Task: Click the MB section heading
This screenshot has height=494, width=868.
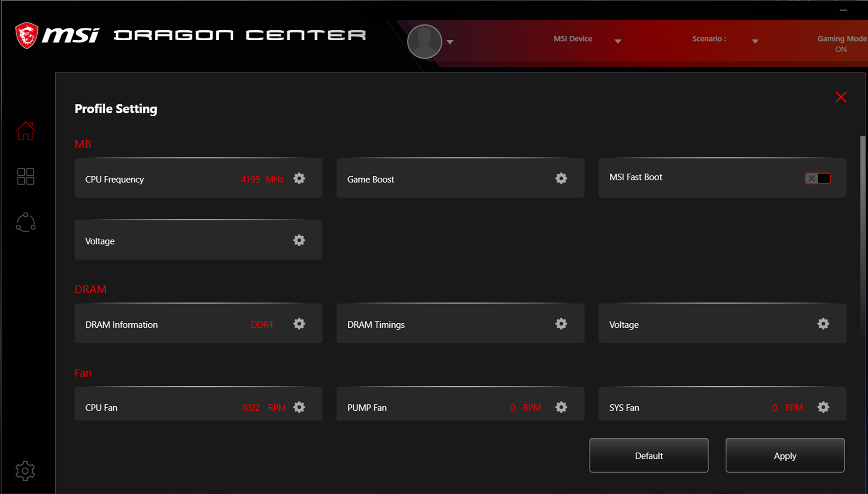Action: tap(83, 144)
